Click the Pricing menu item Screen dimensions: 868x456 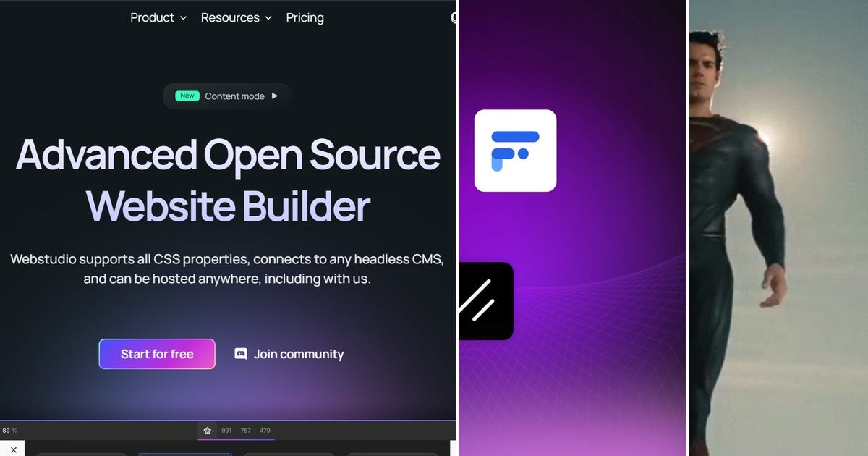305,17
